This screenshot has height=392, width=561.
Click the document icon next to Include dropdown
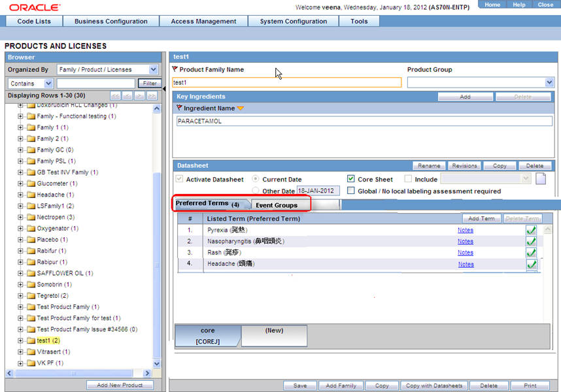[540, 178]
